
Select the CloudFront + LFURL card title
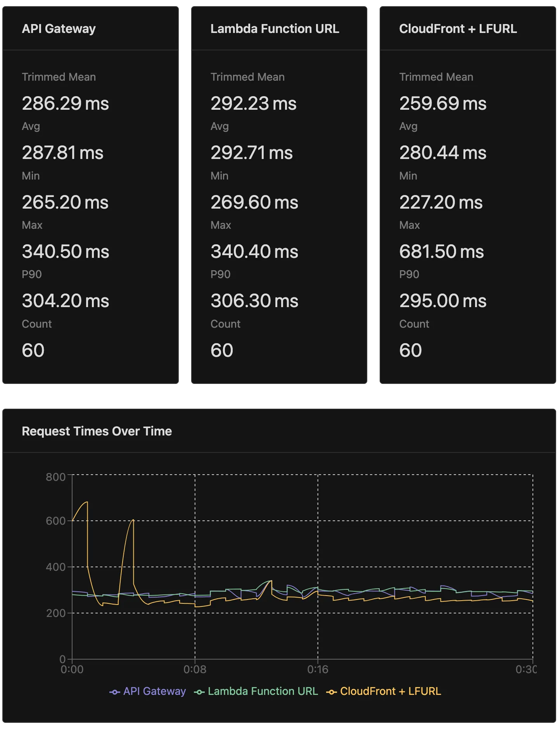point(458,29)
